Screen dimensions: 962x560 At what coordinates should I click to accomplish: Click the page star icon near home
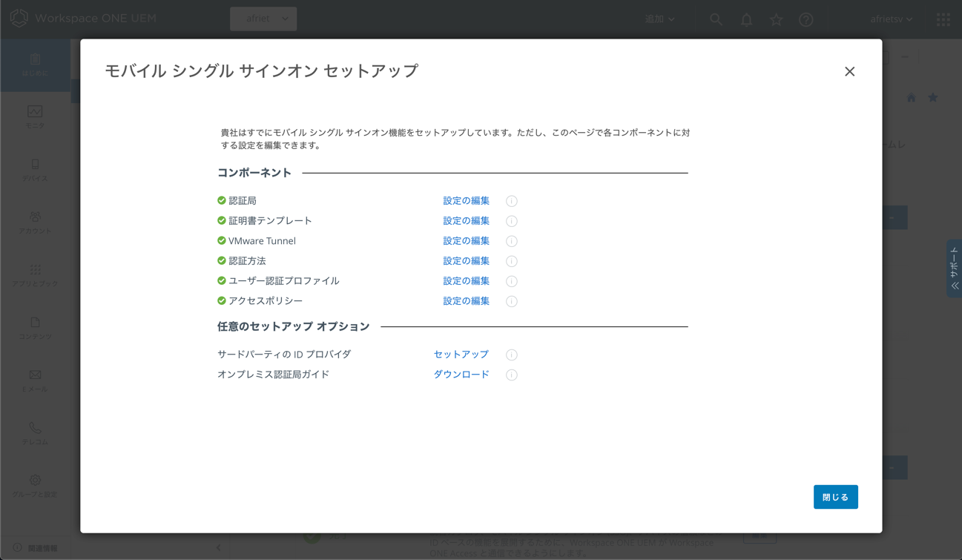point(933,98)
